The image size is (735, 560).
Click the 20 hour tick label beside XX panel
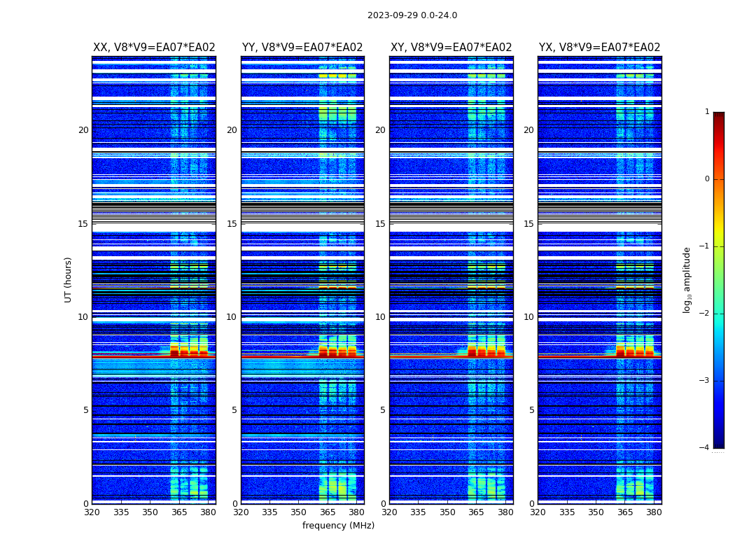tap(83, 130)
